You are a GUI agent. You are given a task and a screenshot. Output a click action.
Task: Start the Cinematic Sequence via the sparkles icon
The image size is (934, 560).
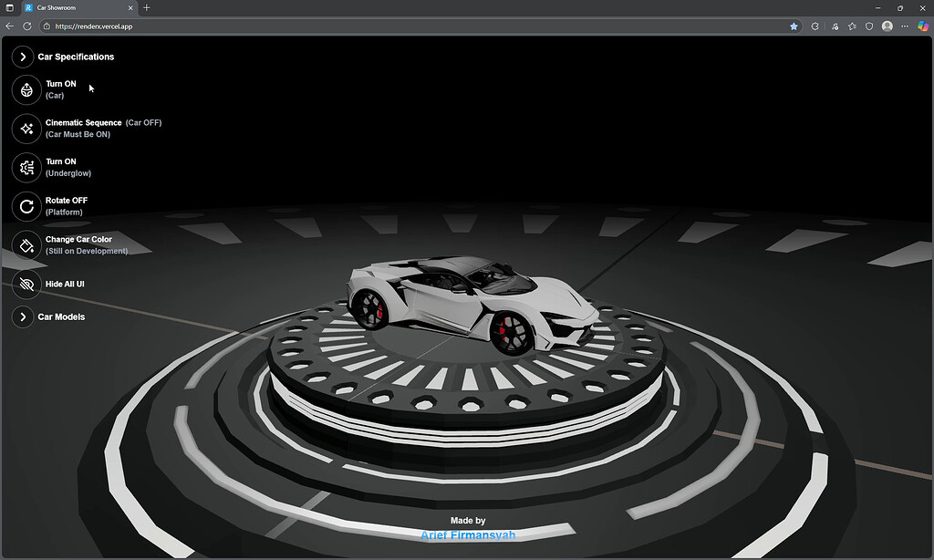[24, 128]
